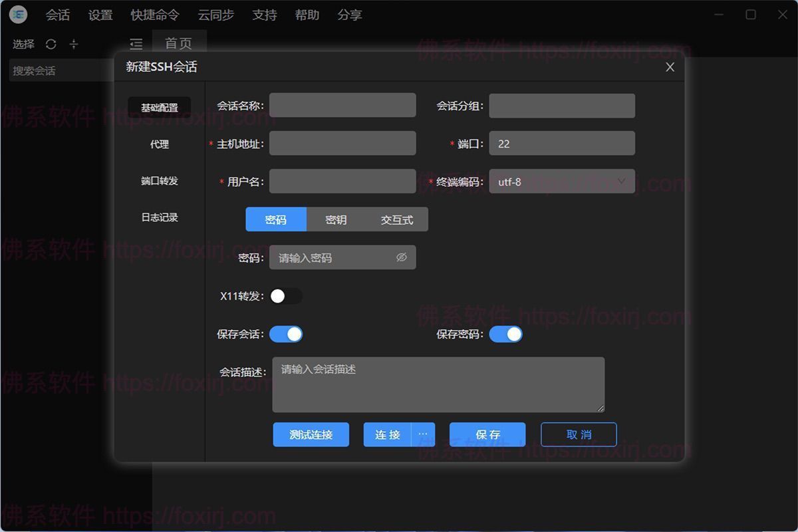Open the 终端编码 utf-8 dropdown
798x532 pixels.
(x=562, y=182)
